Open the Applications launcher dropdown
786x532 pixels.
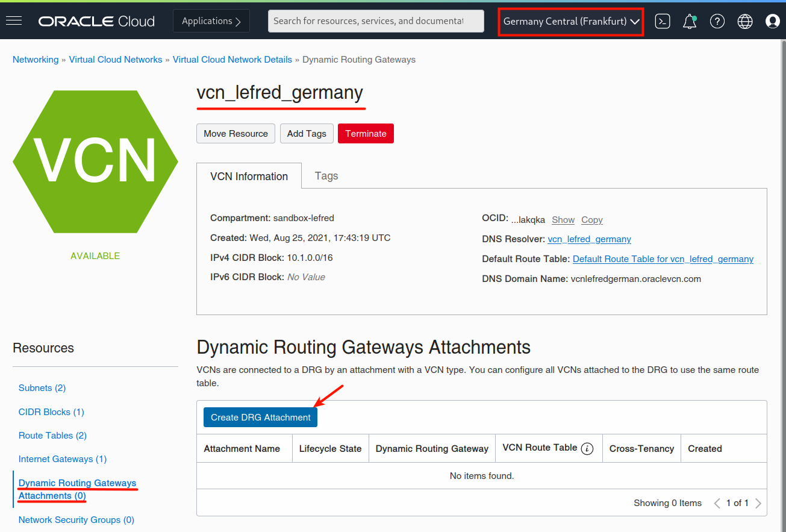tap(211, 21)
